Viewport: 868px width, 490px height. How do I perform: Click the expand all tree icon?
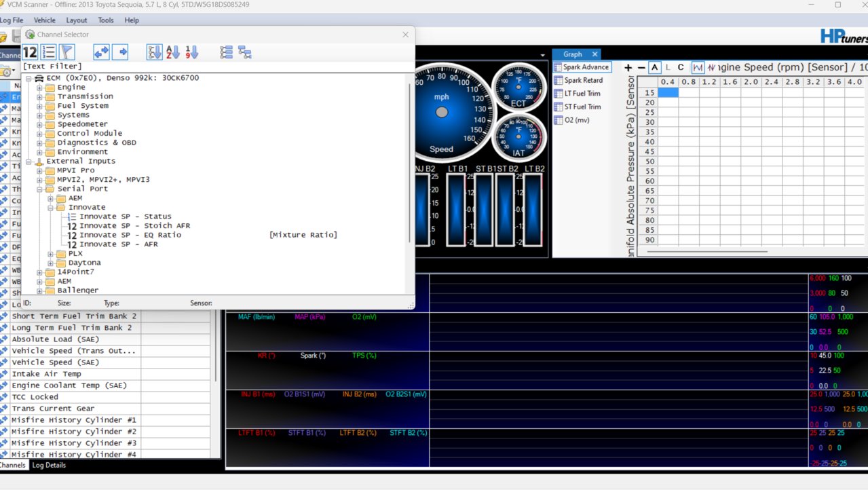(x=227, y=52)
